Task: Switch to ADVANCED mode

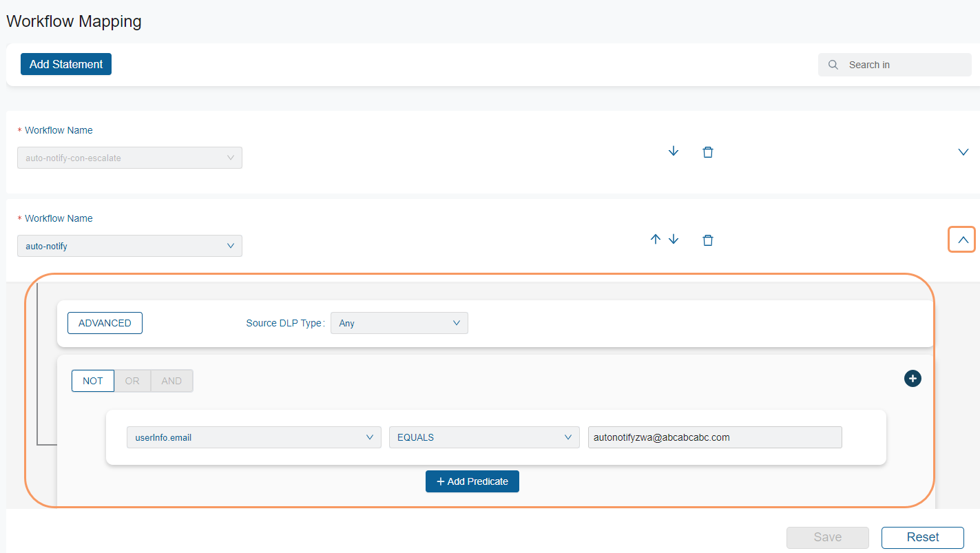Action: (105, 323)
